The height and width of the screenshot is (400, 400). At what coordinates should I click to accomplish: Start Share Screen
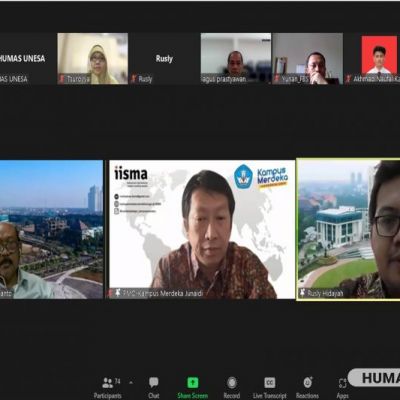193,388
